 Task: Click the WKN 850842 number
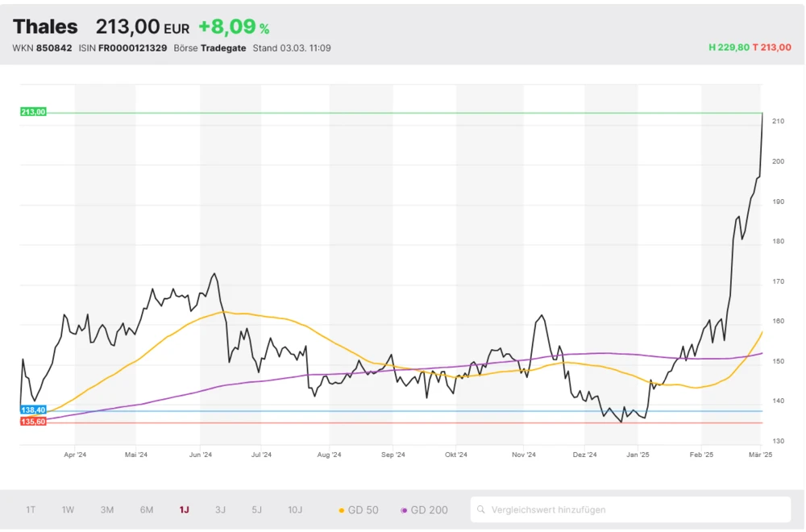(x=54, y=48)
